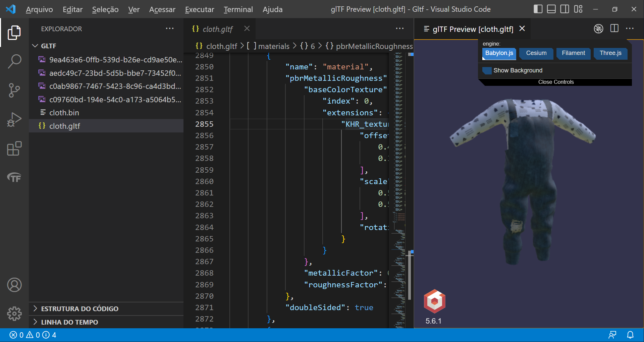Image resolution: width=644 pixels, height=342 pixels.
Task: Toggle secondary side bar layout icon
Action: [565, 9]
